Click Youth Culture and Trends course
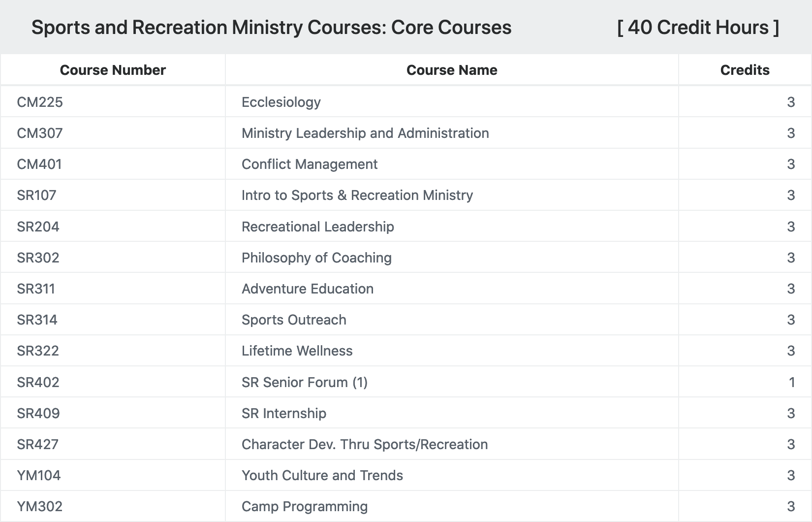812x522 pixels. (x=322, y=475)
